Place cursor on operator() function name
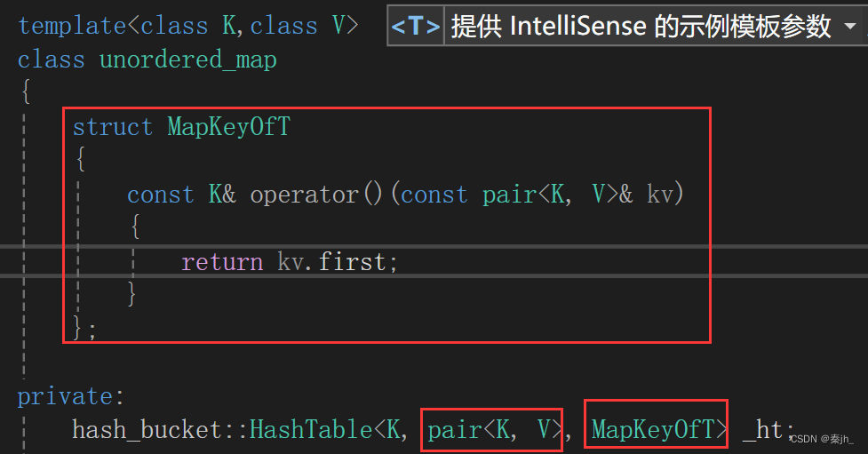This screenshot has width=868, height=454. [x=316, y=195]
